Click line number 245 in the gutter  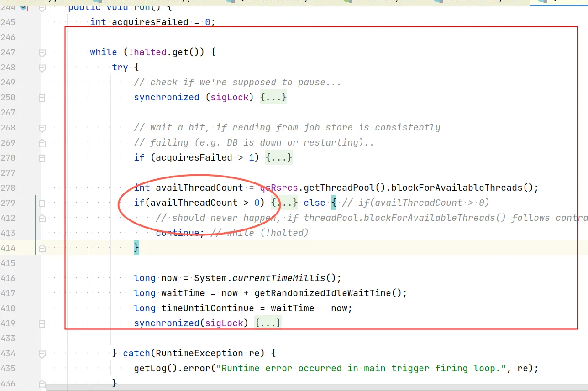(x=8, y=22)
